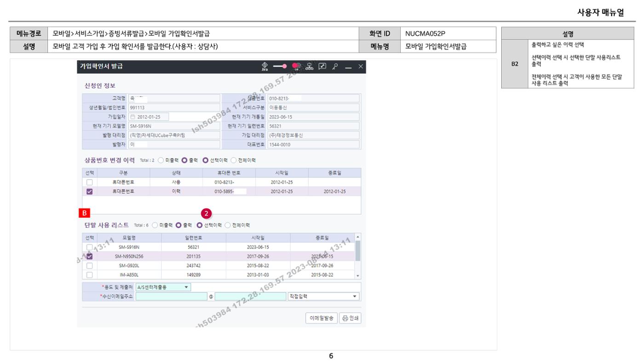Uncheck the SM-N950N256 device row
The height and width of the screenshot is (362, 644).
(x=90, y=256)
